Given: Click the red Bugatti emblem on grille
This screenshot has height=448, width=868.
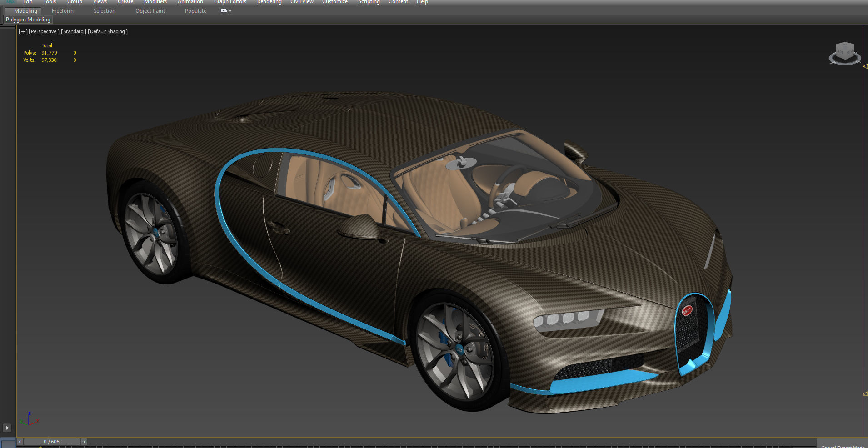Looking at the screenshot, I should coord(687,311).
